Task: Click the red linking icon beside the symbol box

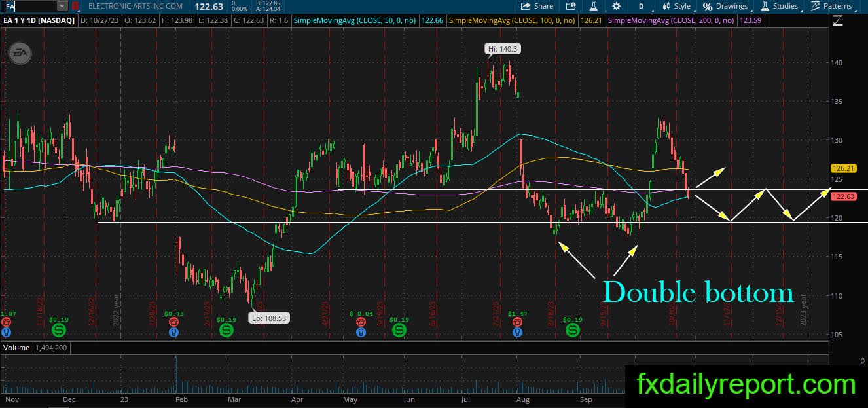Action: pos(75,6)
